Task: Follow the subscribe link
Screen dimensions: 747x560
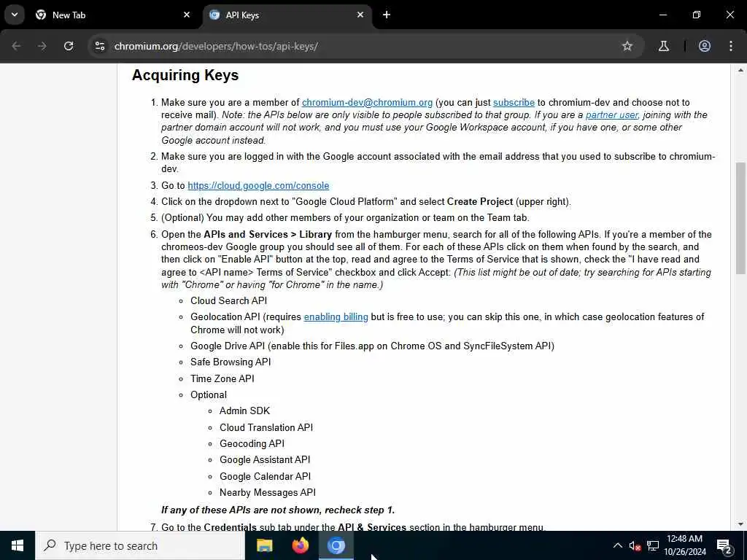Action: click(514, 102)
